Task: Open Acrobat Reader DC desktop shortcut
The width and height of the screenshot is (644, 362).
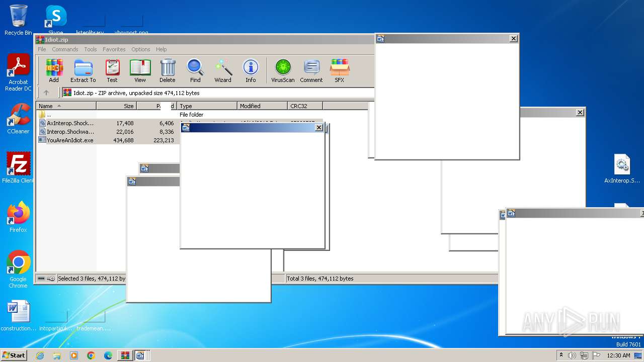Action: pos(18,73)
